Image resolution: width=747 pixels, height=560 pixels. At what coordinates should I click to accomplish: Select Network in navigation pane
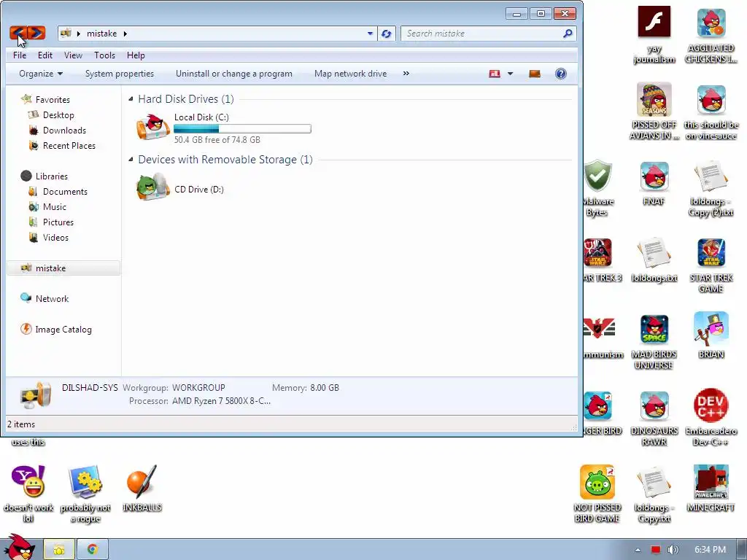52,298
